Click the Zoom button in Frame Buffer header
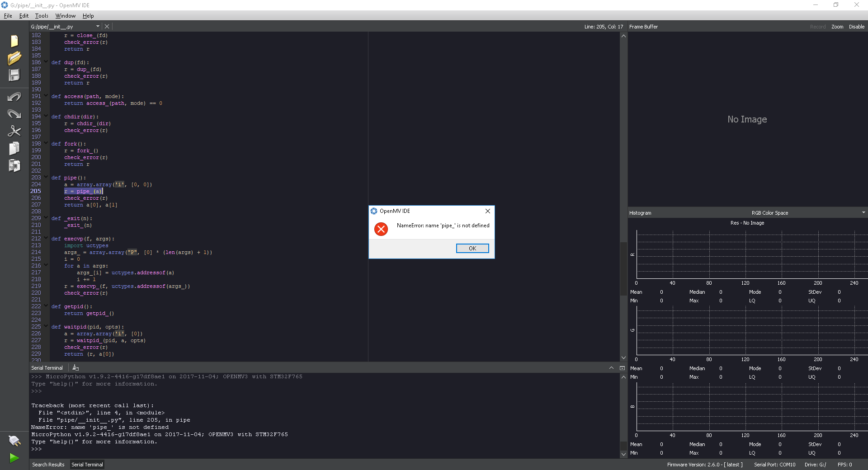 click(837, 27)
